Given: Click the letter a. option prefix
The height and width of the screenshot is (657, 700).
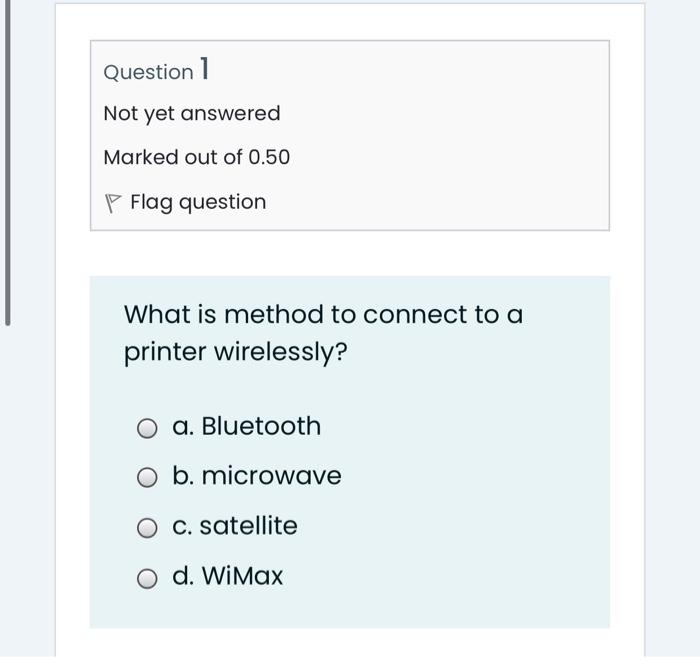Looking at the screenshot, I should point(183,427).
